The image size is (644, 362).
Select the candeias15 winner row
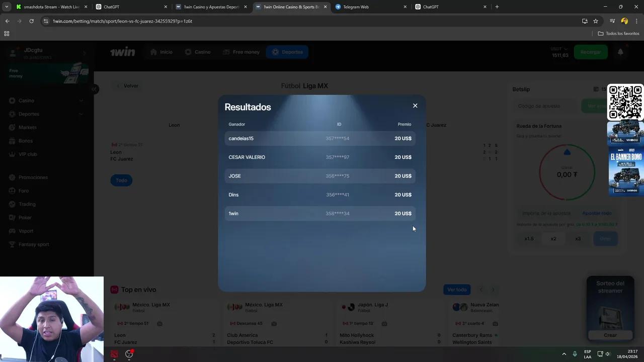(x=320, y=138)
